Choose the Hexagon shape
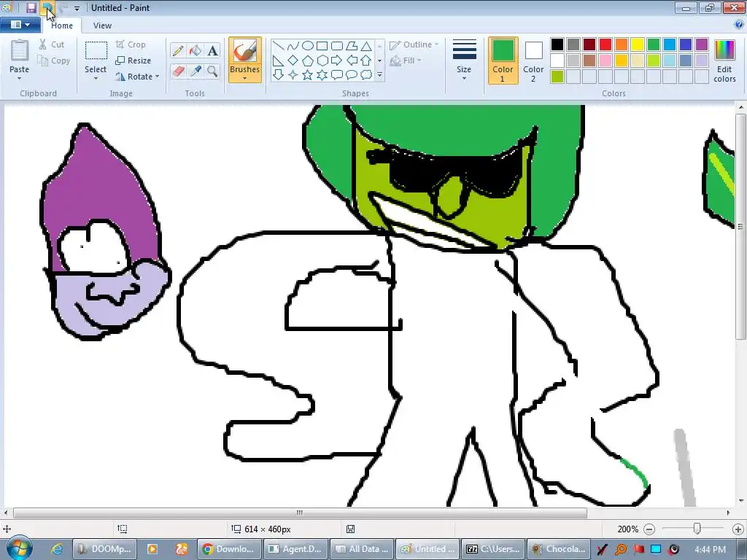Screen dimensions: 747x560 coord(322,61)
